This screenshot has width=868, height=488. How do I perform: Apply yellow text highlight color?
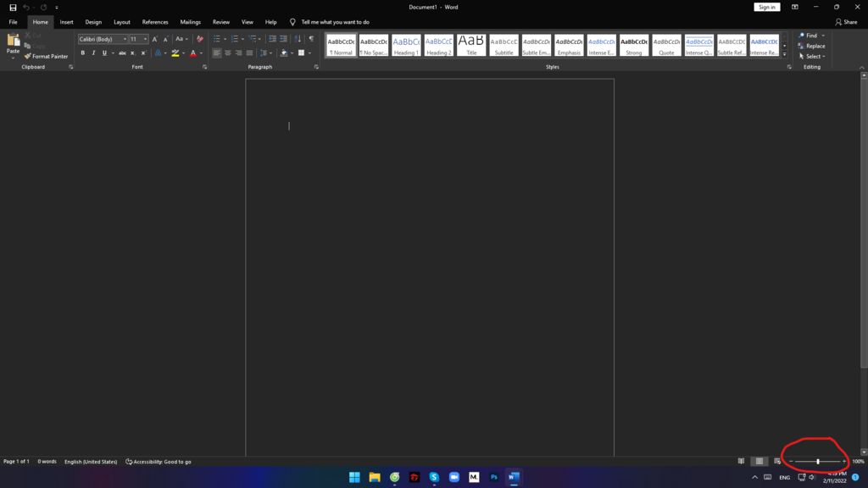175,53
